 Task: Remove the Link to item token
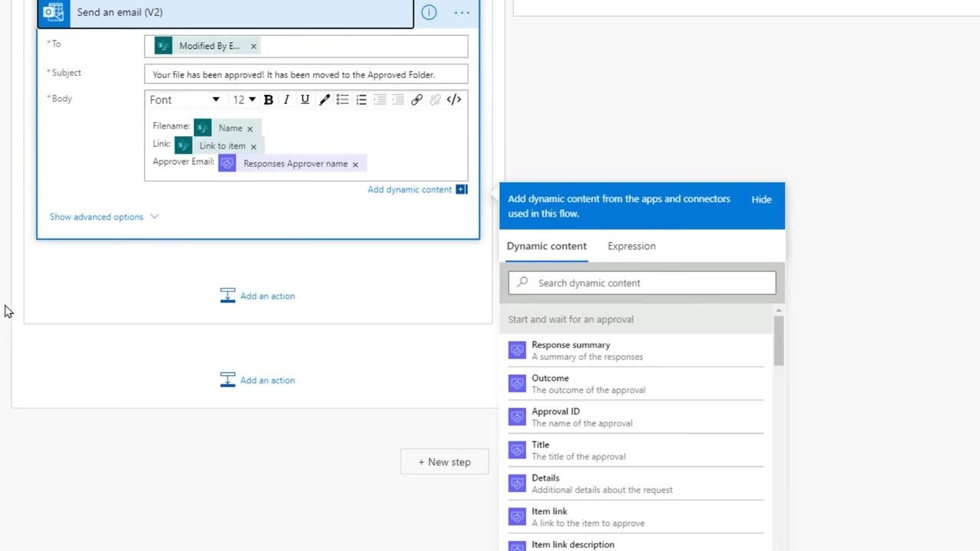(x=253, y=146)
